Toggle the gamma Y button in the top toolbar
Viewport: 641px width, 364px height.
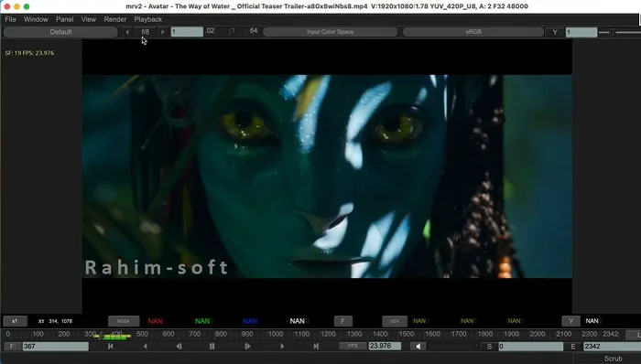(555, 32)
